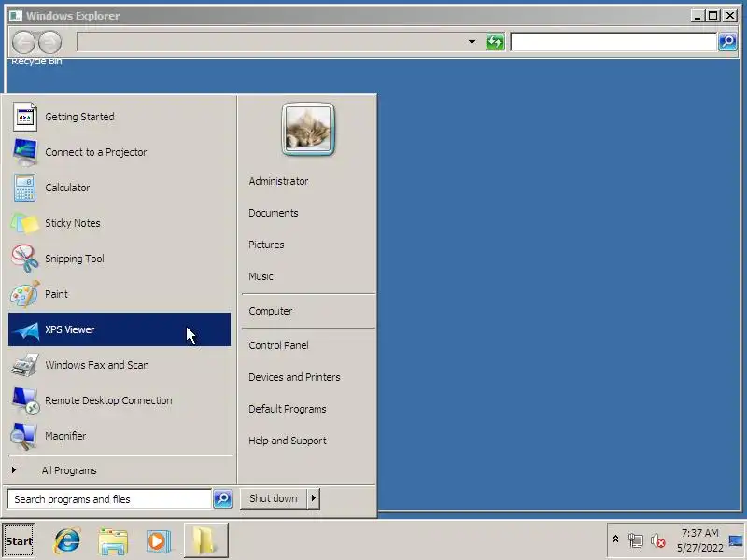Launch Snipping Tool
The width and height of the screenshot is (747, 560).
tap(120, 259)
